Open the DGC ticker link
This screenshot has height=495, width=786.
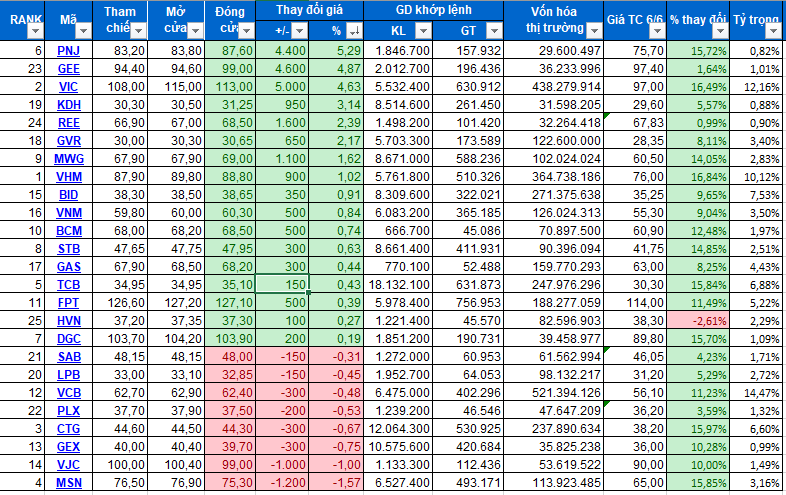tap(69, 340)
